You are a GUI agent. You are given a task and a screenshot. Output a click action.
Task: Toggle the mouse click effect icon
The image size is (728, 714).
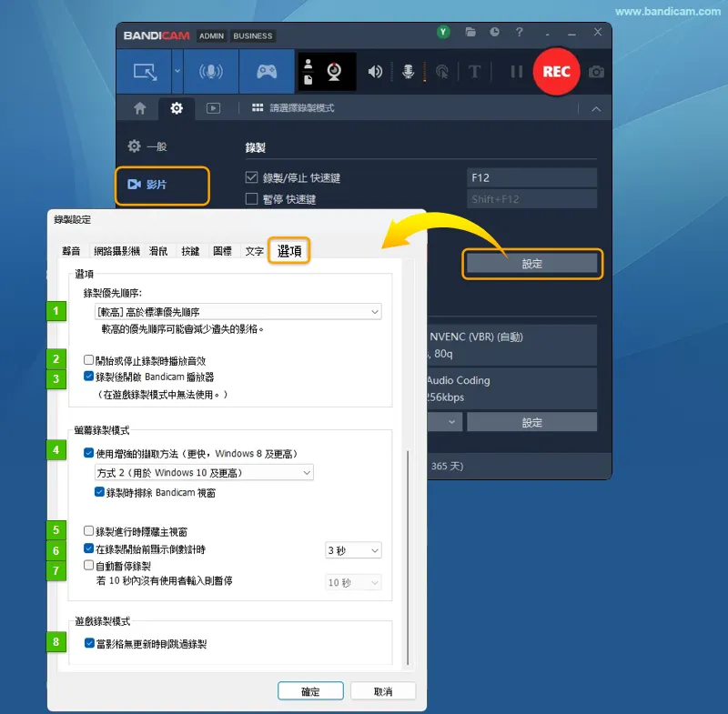click(442, 72)
